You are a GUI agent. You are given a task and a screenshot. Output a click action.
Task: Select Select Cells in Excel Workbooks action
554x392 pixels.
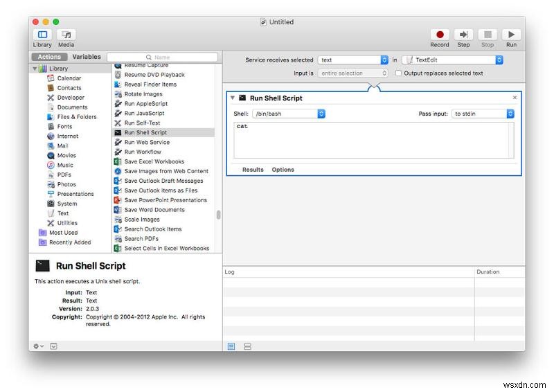coord(166,249)
